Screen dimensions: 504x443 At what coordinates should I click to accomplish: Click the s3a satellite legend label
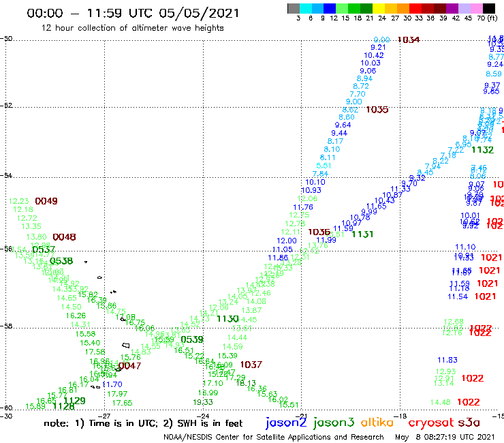469,423
